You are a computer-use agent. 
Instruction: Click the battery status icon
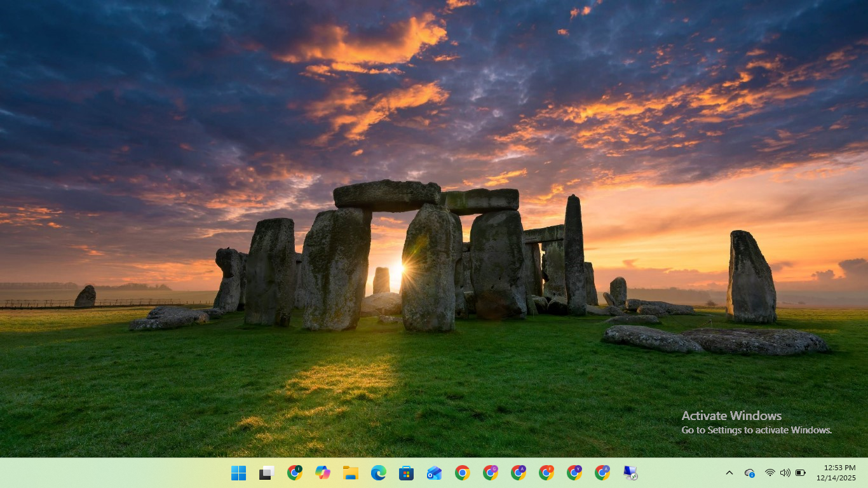(801, 473)
